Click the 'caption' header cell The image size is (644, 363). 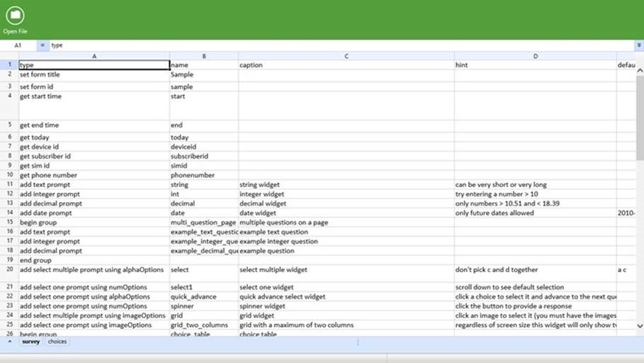click(346, 65)
